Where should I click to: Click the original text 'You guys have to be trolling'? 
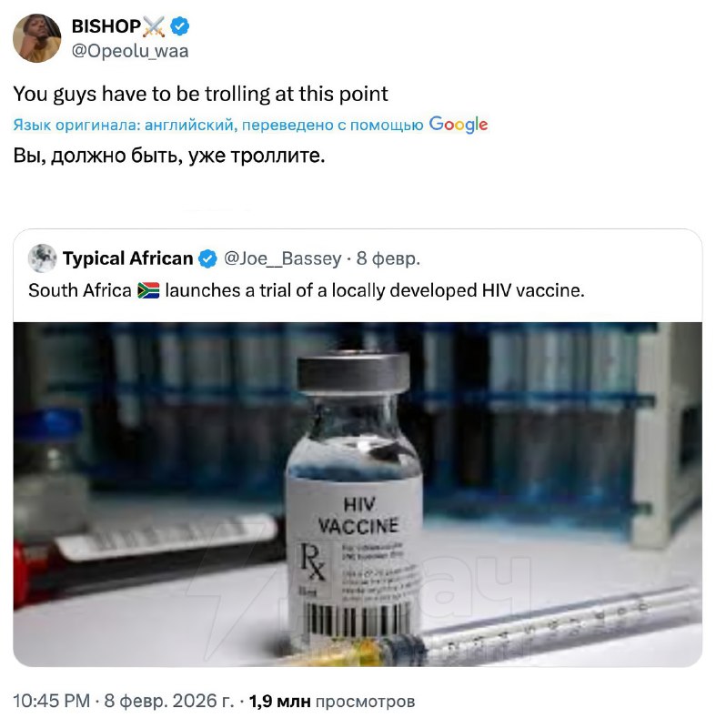(x=200, y=94)
